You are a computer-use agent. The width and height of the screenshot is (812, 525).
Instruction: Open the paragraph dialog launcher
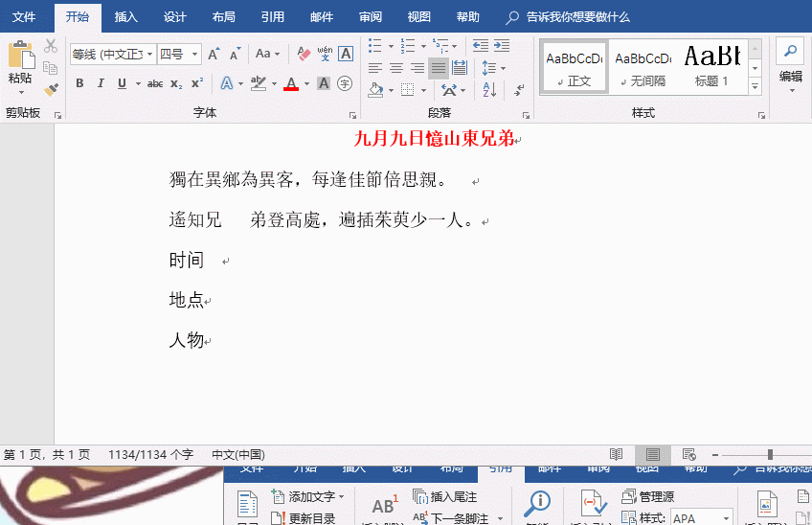point(526,115)
